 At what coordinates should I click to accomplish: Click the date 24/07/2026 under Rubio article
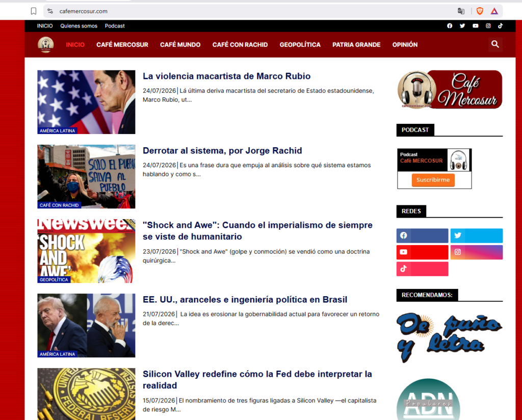click(x=159, y=91)
